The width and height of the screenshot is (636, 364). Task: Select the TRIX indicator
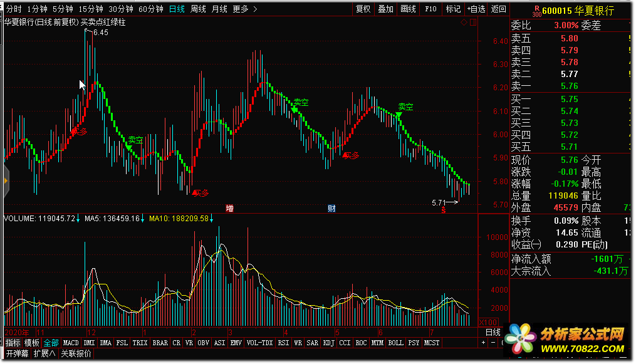tap(140, 343)
